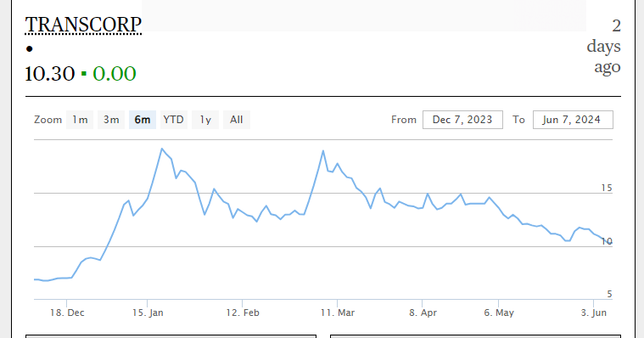Set chart zoom to 3m

[x=111, y=120]
